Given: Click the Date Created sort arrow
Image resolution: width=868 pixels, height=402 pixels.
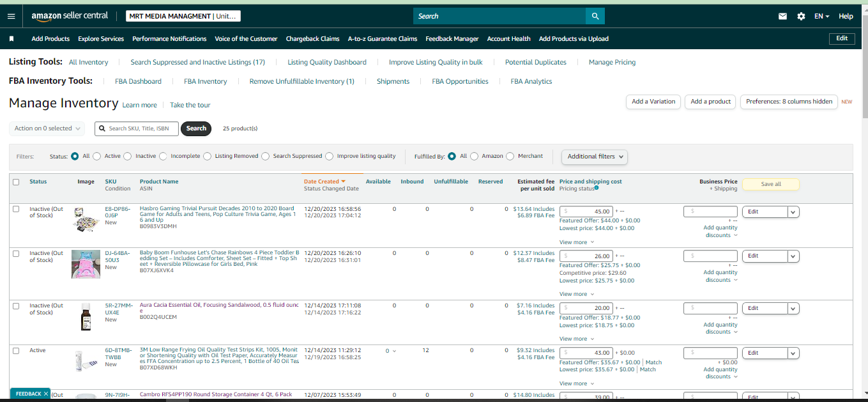Looking at the screenshot, I should pos(343,182).
